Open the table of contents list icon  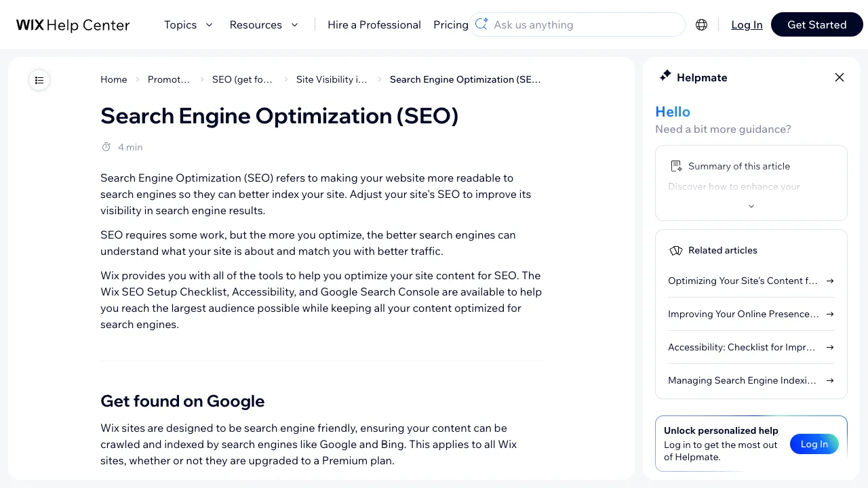point(39,80)
